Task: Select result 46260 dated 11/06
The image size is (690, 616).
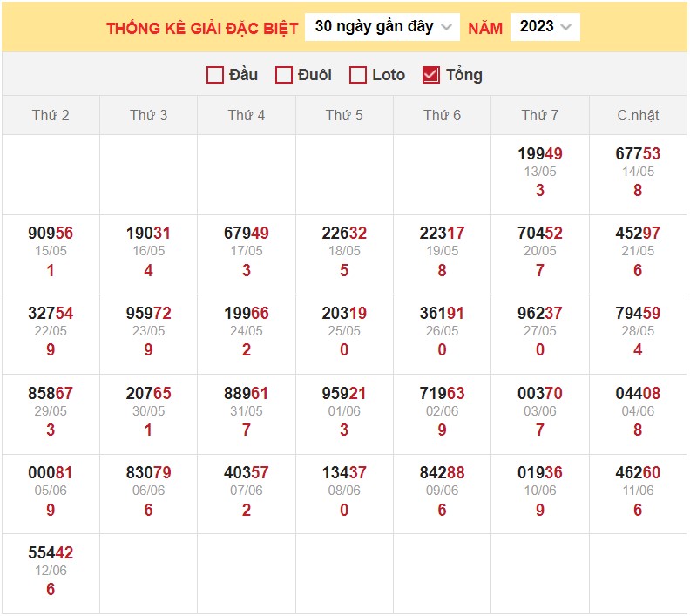Action: [x=638, y=473]
